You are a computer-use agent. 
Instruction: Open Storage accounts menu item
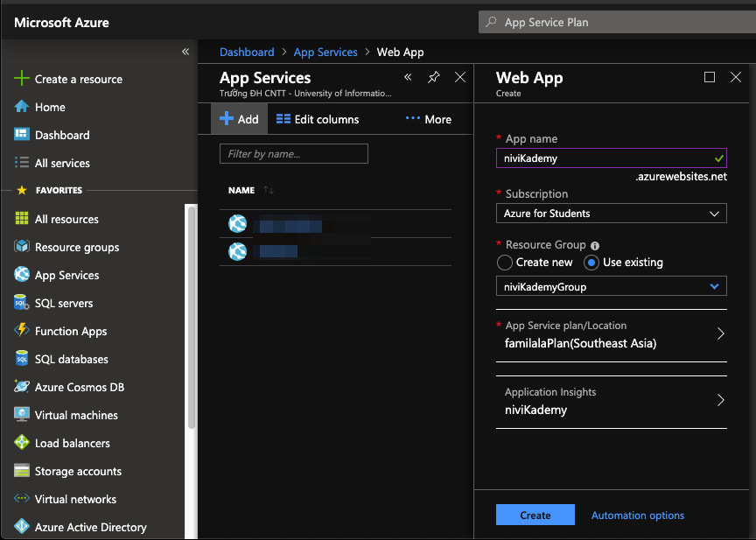tap(78, 471)
